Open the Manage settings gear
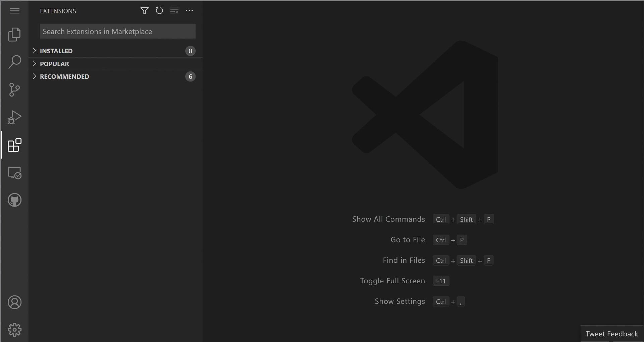644x342 pixels. tap(14, 329)
